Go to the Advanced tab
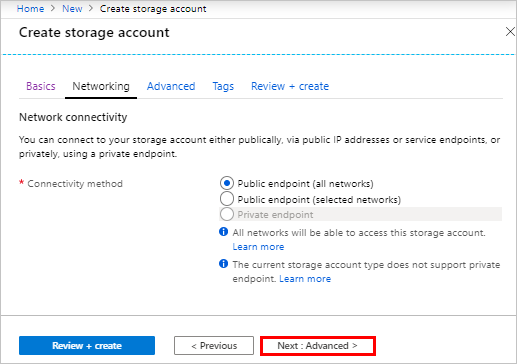This screenshot has width=517, height=364. (x=171, y=86)
